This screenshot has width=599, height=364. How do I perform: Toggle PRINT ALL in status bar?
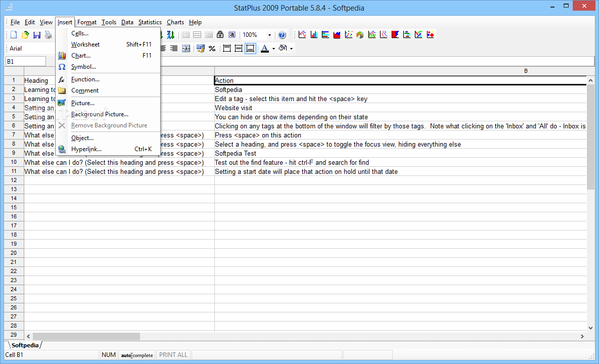(x=173, y=355)
